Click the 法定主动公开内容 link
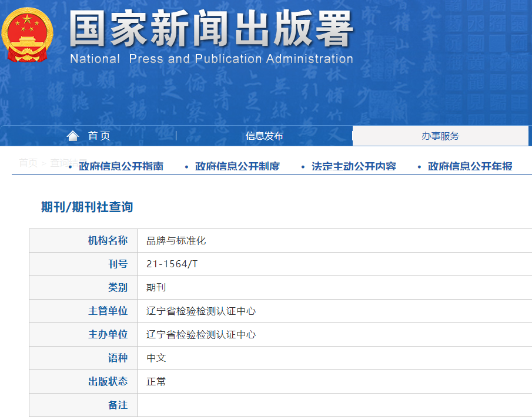This screenshot has width=532, height=420. [353, 166]
